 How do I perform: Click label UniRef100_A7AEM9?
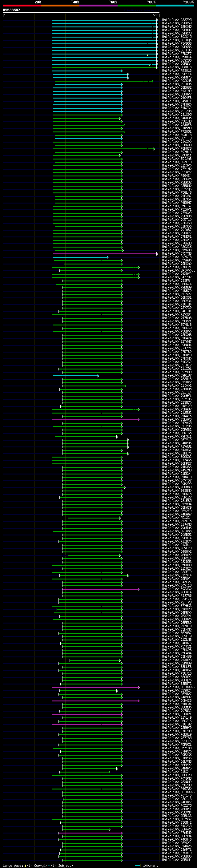tap(177, 833)
